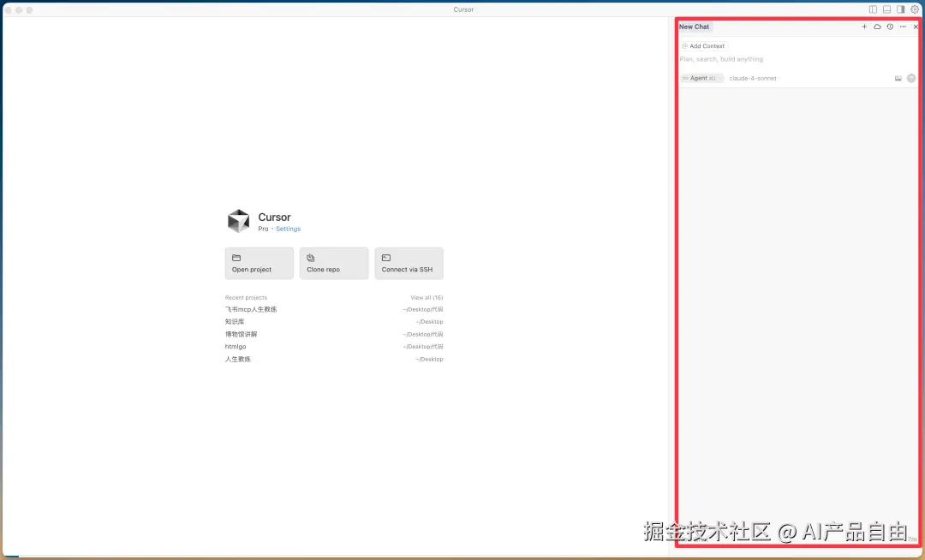Click folder icon on Open project
This screenshot has height=560, width=925.
pos(236,258)
